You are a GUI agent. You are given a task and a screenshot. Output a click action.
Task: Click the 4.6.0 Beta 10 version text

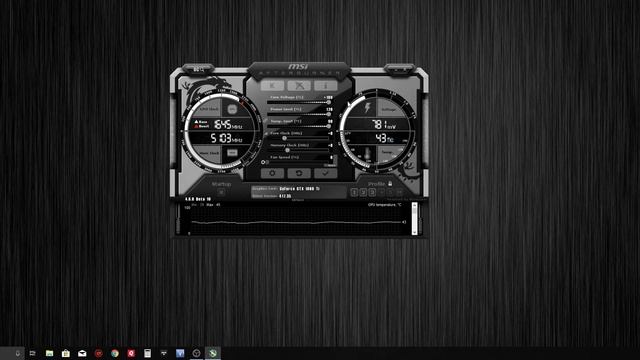[x=198, y=199]
